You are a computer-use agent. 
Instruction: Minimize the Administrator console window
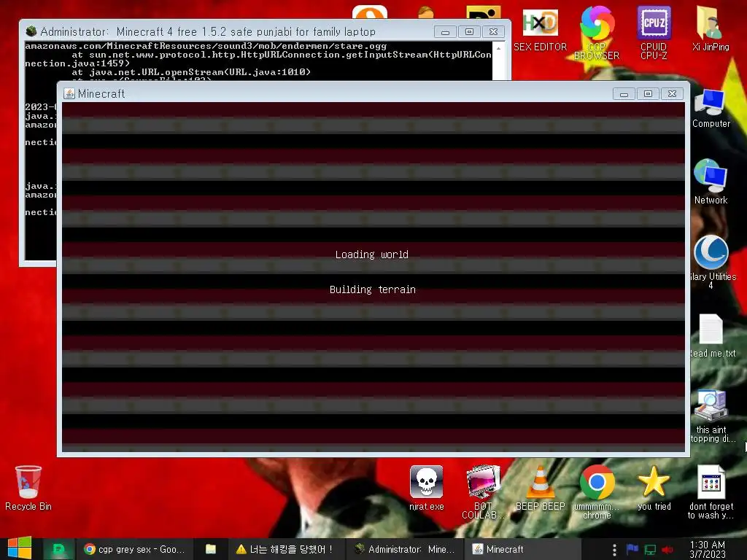446,32
